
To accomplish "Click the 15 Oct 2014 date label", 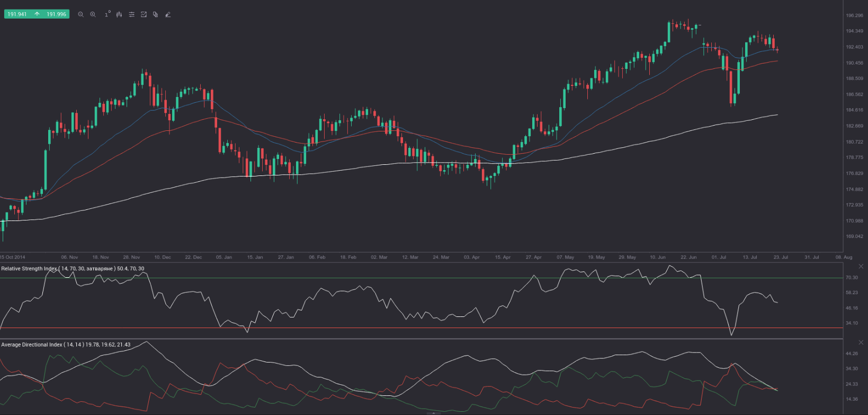I will point(13,257).
